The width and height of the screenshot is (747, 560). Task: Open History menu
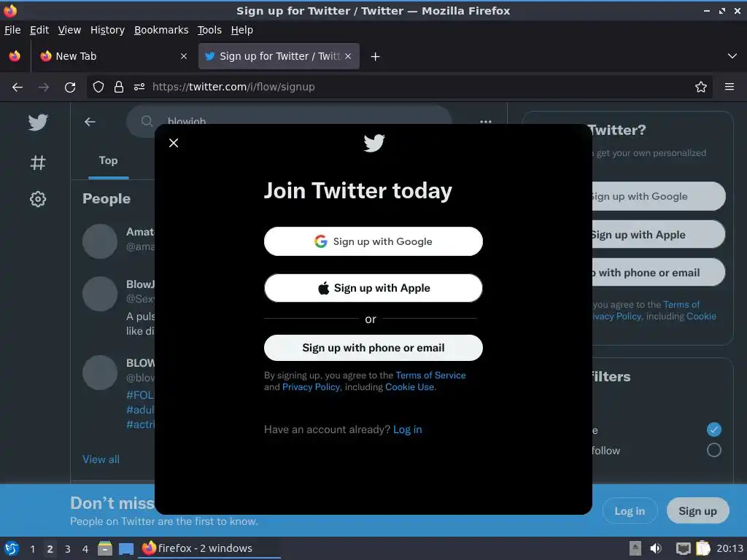coord(107,30)
